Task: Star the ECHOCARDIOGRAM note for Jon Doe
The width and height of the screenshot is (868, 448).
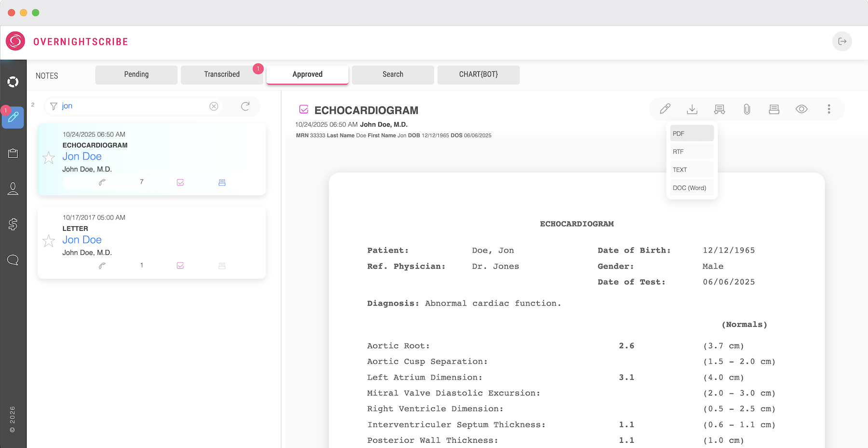Action: pyautogui.click(x=49, y=158)
